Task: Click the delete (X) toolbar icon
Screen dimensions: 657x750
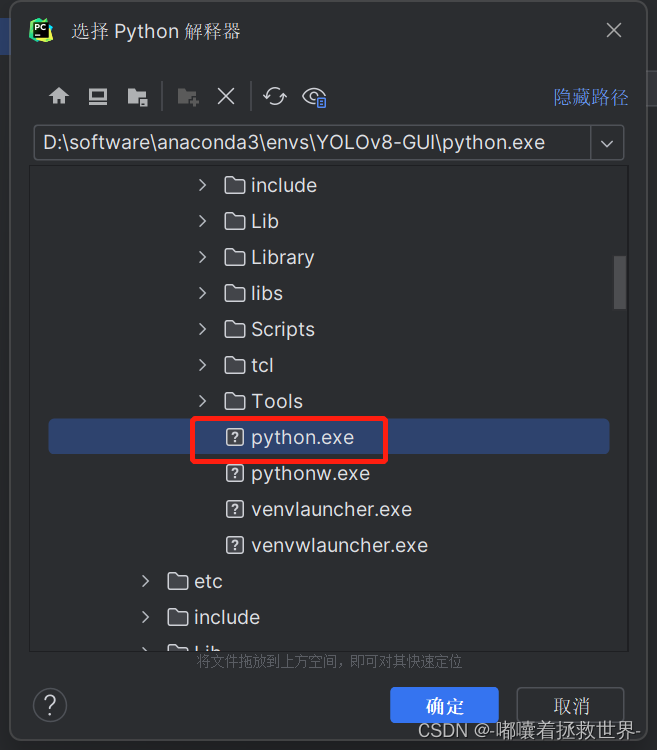Action: 226,97
